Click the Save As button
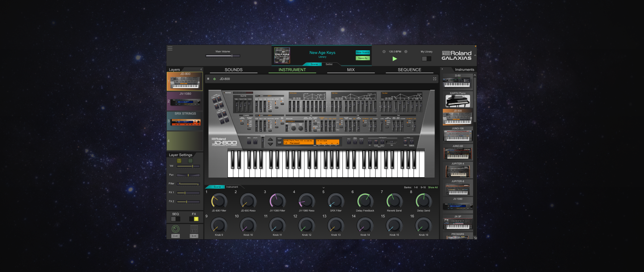644x272 pixels. (x=363, y=58)
